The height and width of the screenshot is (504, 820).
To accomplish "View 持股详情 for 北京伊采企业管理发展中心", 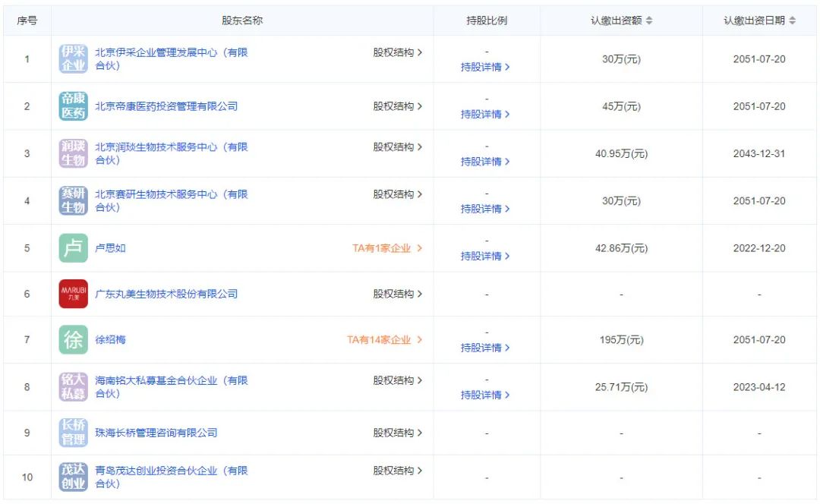I will (485, 67).
